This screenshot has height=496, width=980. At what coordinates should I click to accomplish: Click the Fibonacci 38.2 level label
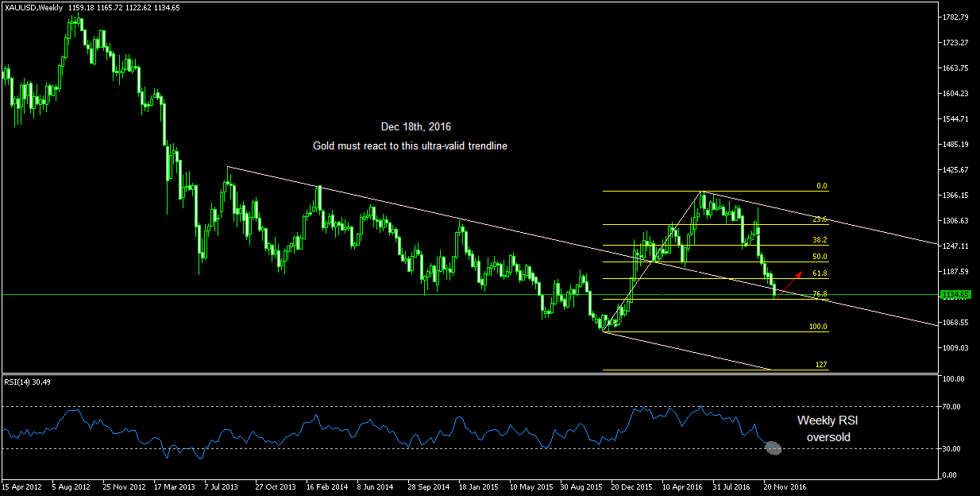[821, 240]
